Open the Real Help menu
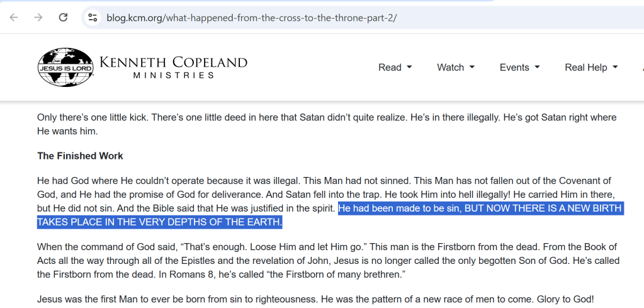 point(585,67)
